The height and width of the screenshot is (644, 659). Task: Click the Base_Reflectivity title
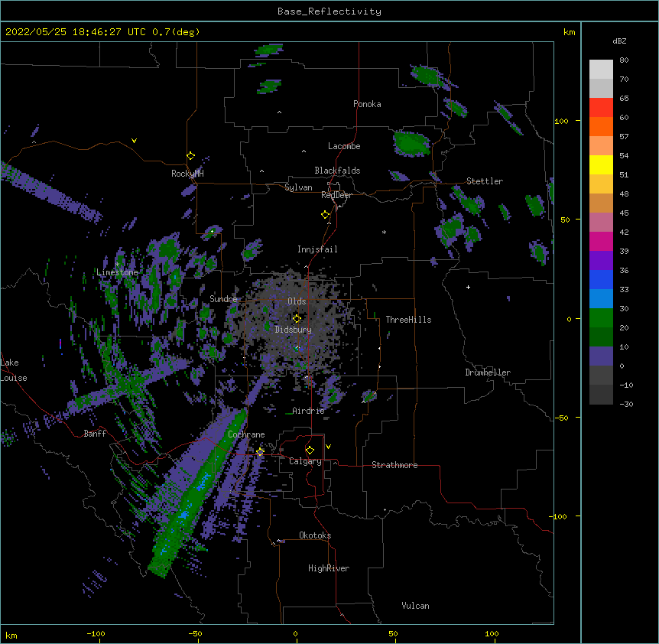click(x=329, y=11)
